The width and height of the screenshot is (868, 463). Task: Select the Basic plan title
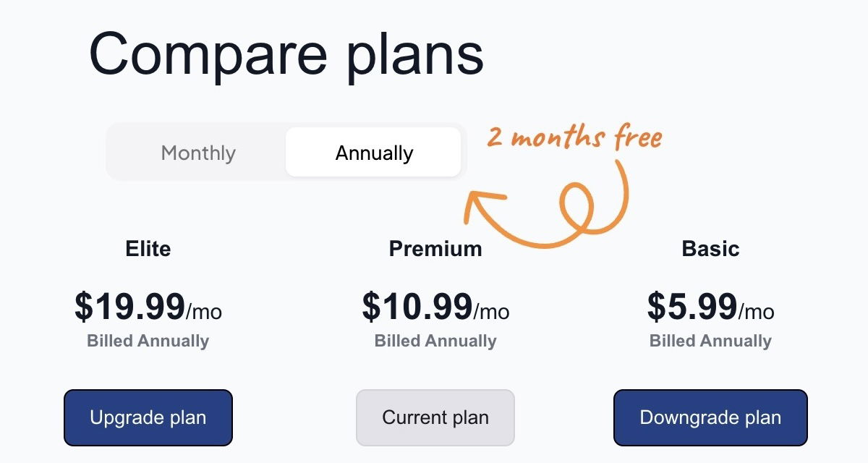tap(710, 249)
